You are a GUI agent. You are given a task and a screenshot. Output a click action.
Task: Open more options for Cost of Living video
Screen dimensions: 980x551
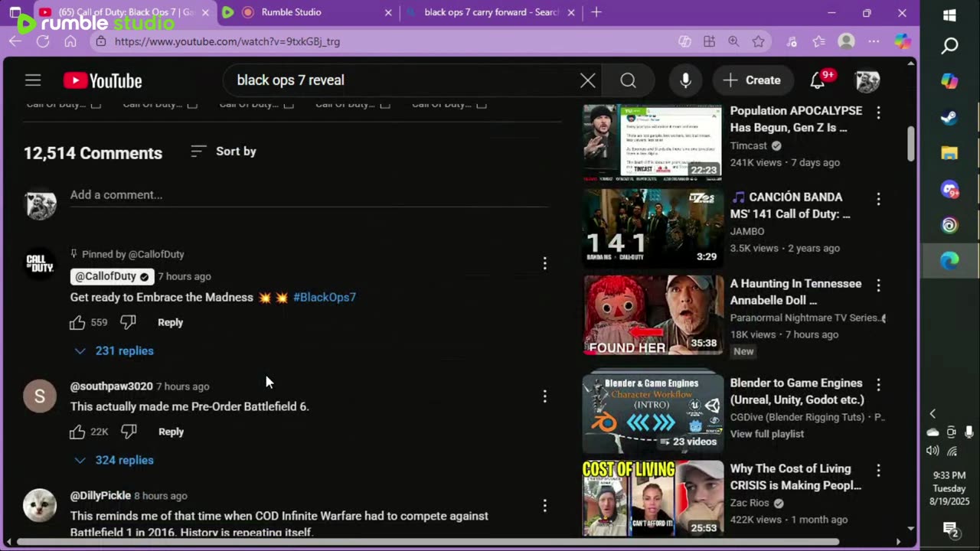878,470
